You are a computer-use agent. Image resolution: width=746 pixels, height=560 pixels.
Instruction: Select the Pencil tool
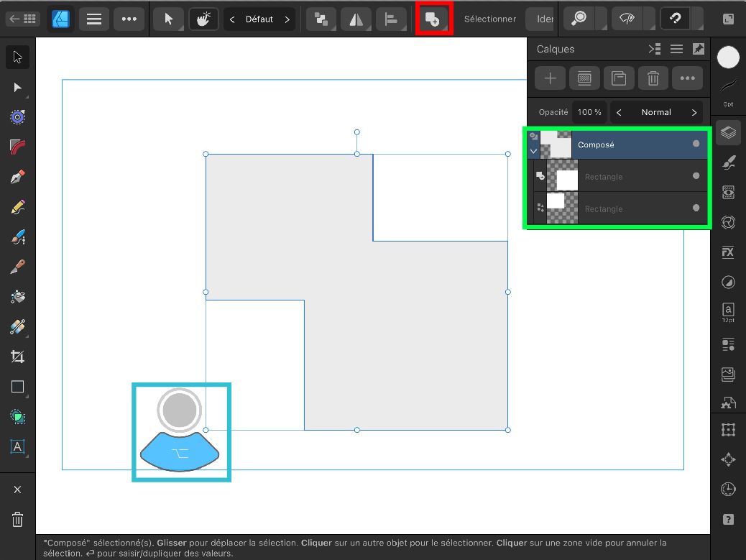(x=17, y=207)
